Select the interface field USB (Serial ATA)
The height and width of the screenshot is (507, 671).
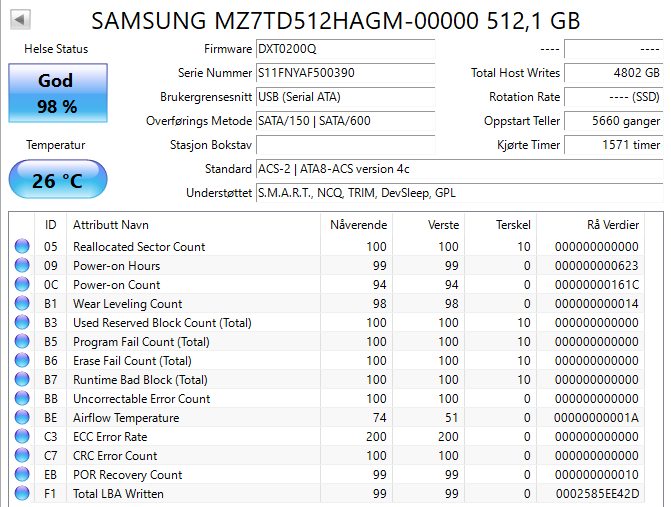[345, 97]
